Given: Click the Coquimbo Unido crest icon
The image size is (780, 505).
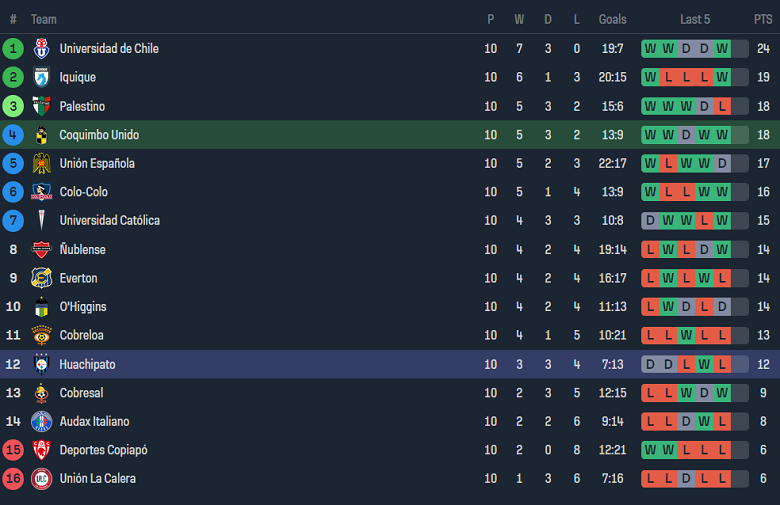Looking at the screenshot, I should 41,135.
